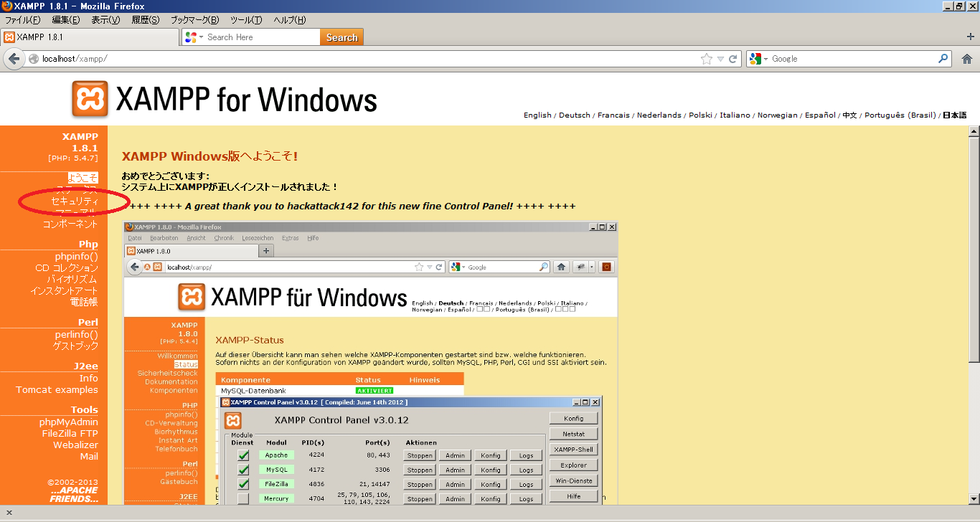The image size is (980, 522).
Task: Click the vertical scrollbar thumb
Action: pos(974,250)
